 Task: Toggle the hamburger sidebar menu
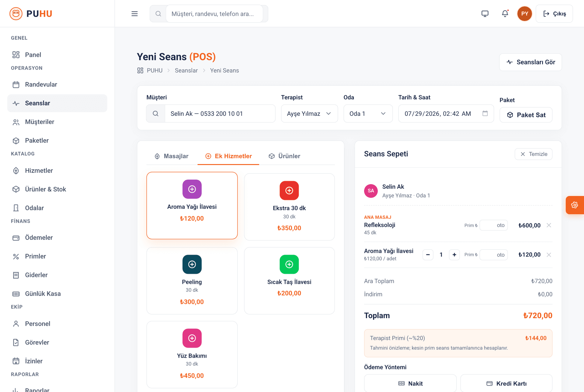coord(134,14)
